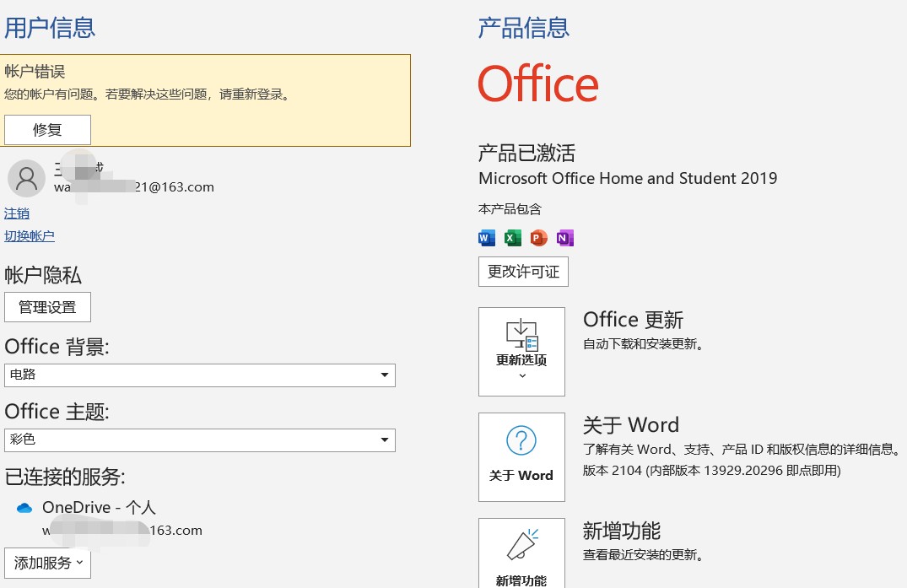Click the line starting 了解有关 Word、支持
Screen dimensions: 907x588
tap(742, 450)
